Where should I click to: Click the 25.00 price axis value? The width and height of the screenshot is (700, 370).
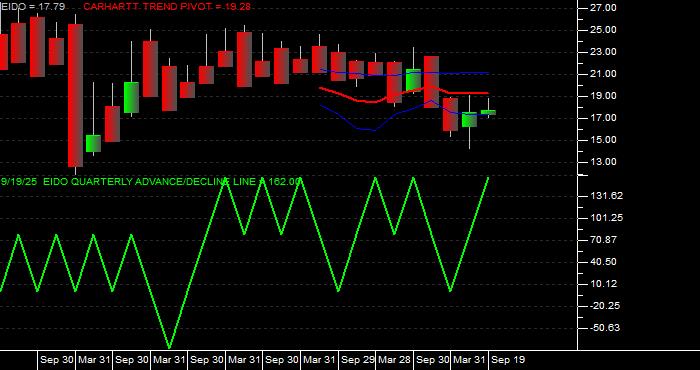click(x=604, y=30)
